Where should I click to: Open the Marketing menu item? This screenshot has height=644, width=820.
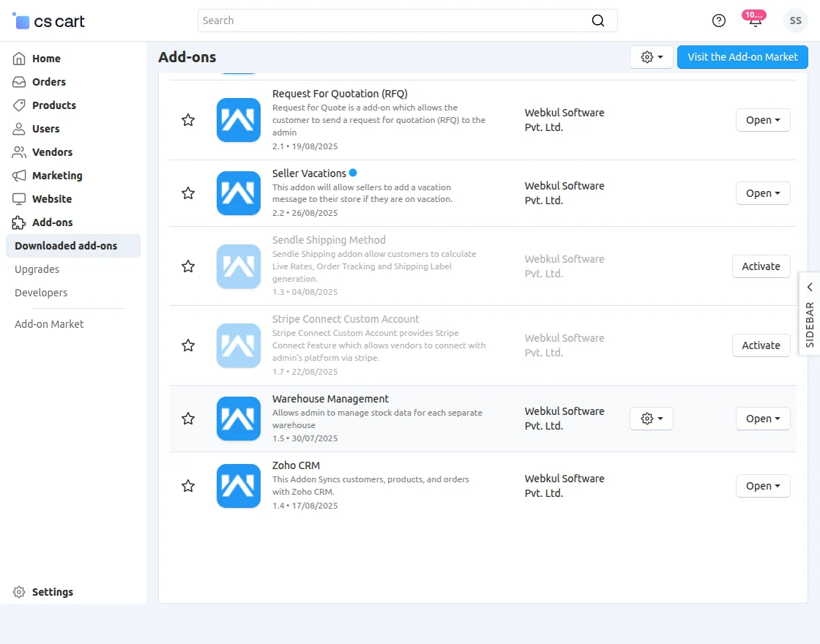point(57,176)
